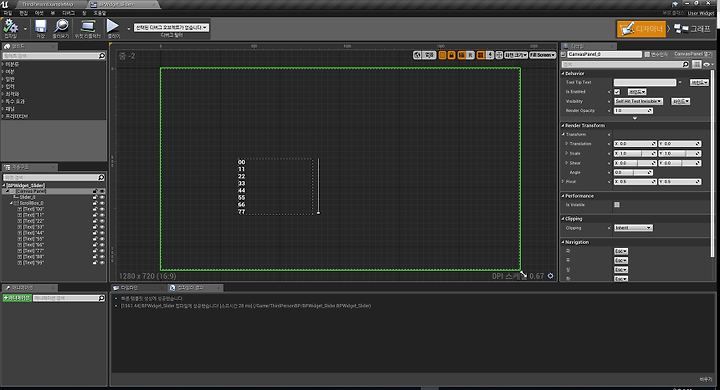Screen dimensions: 720x390
Task: Toggle visibility eye for [Text] "77"
Action: click(102, 251)
